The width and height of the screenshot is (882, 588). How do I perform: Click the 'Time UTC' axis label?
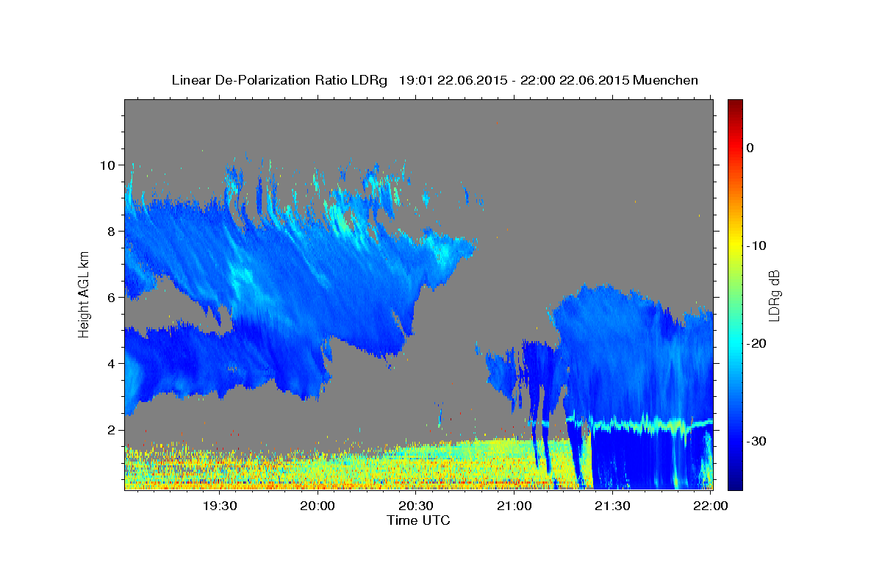tap(418, 520)
